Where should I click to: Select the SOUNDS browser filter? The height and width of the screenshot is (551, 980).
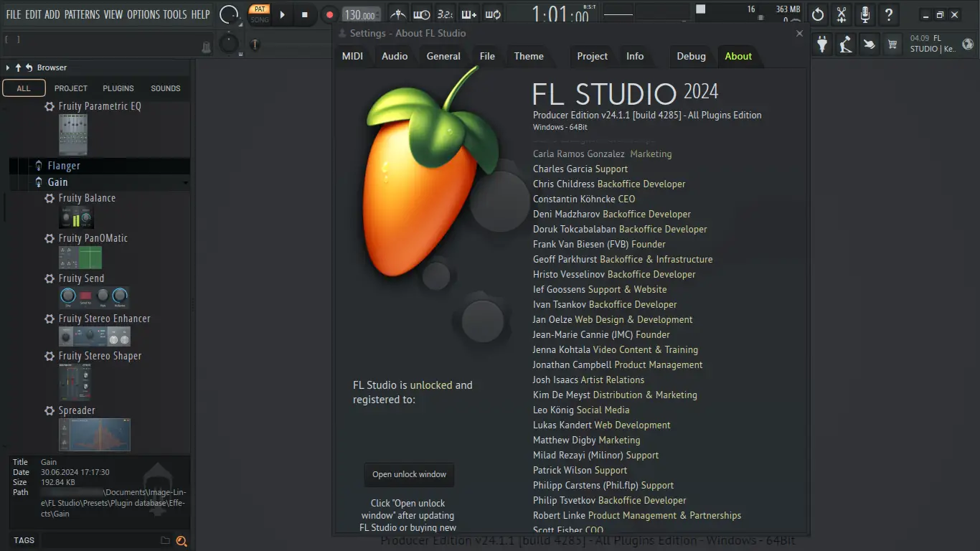(166, 88)
